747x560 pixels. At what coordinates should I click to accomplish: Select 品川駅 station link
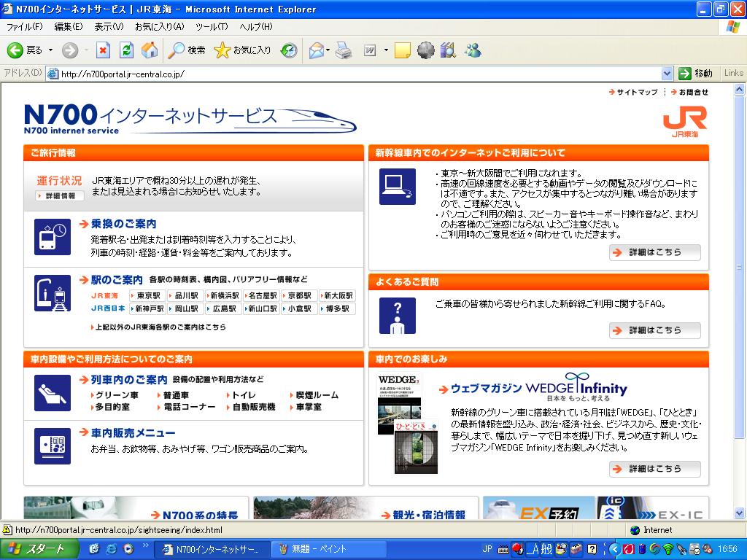click(186, 296)
